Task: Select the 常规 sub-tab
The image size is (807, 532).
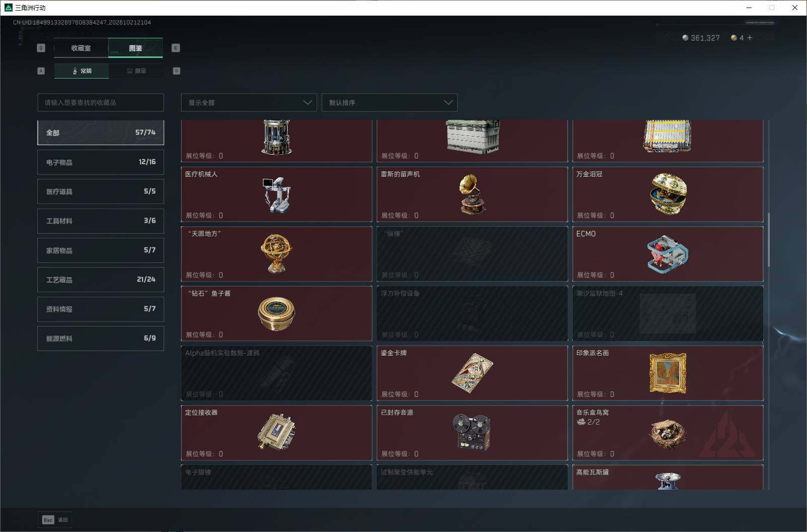Action: tap(82, 71)
